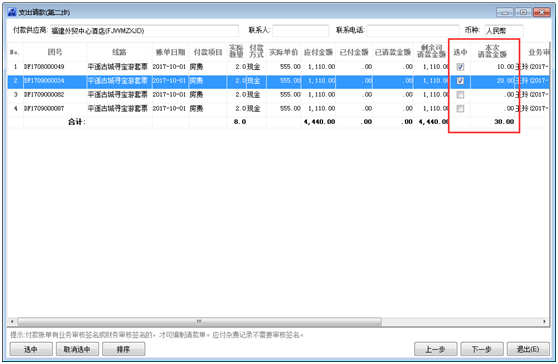Check the 选中 box for row 3
Image resolution: width=558 pixels, height=364 pixels.
(460, 95)
